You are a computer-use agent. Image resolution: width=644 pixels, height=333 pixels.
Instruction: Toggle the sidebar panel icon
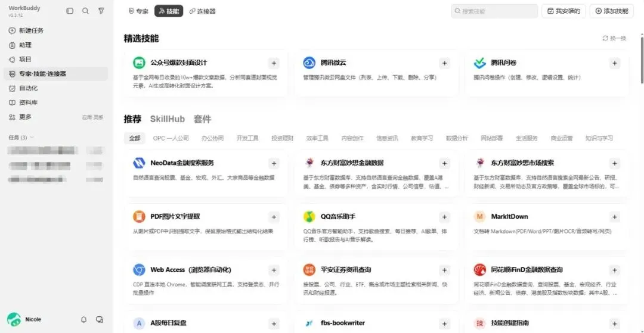pyautogui.click(x=70, y=11)
